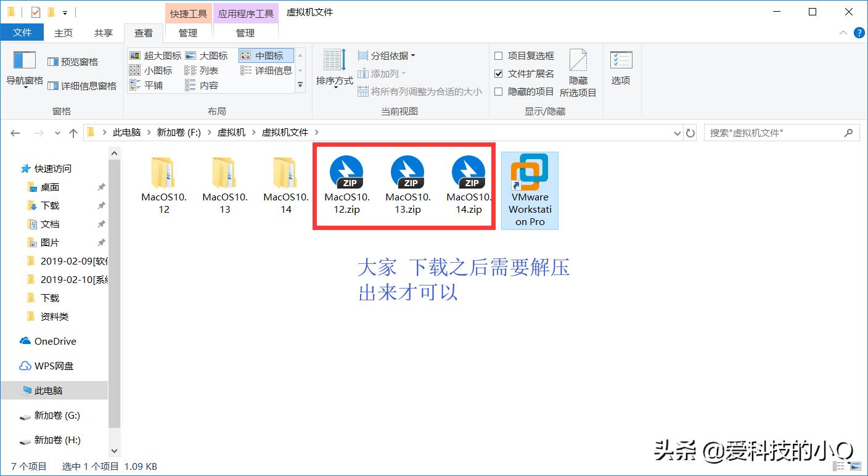Screen dimensions: 868x476
Task: Enable the 项目复选框 checkbox
Action: pos(499,55)
